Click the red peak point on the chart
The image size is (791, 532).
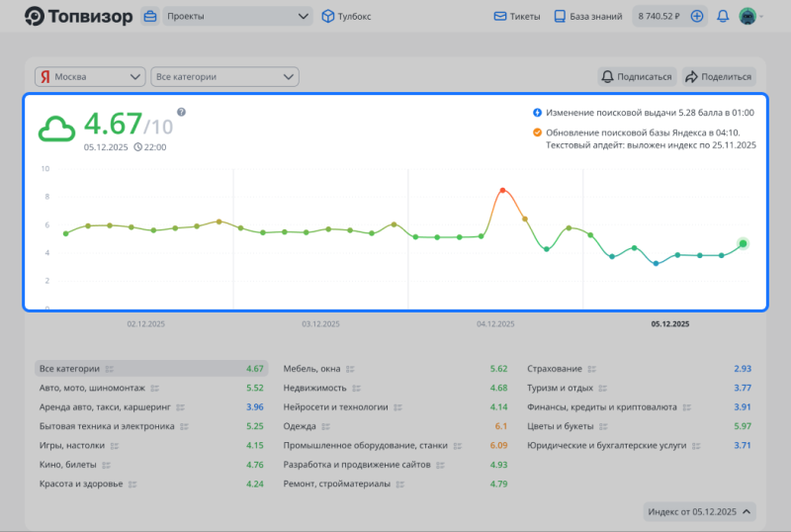[503, 190]
